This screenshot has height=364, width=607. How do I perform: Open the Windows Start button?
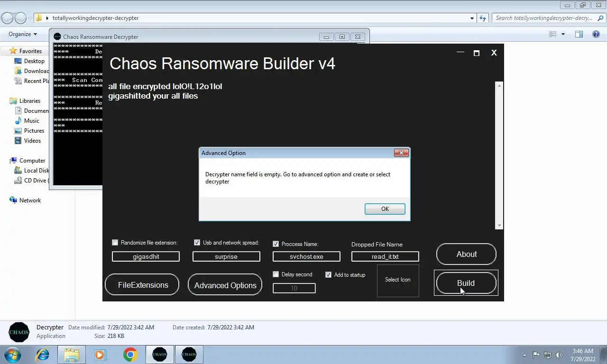(x=12, y=354)
